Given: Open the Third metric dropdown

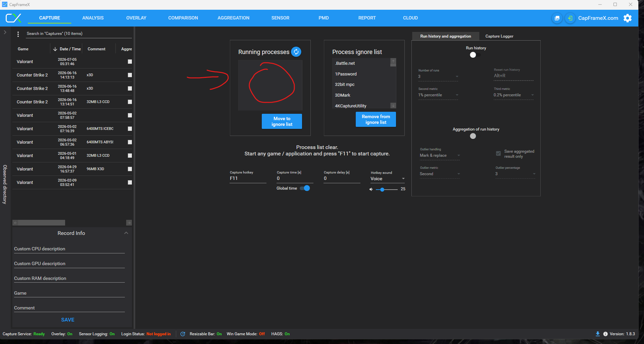Looking at the screenshot, I should 514,95.
